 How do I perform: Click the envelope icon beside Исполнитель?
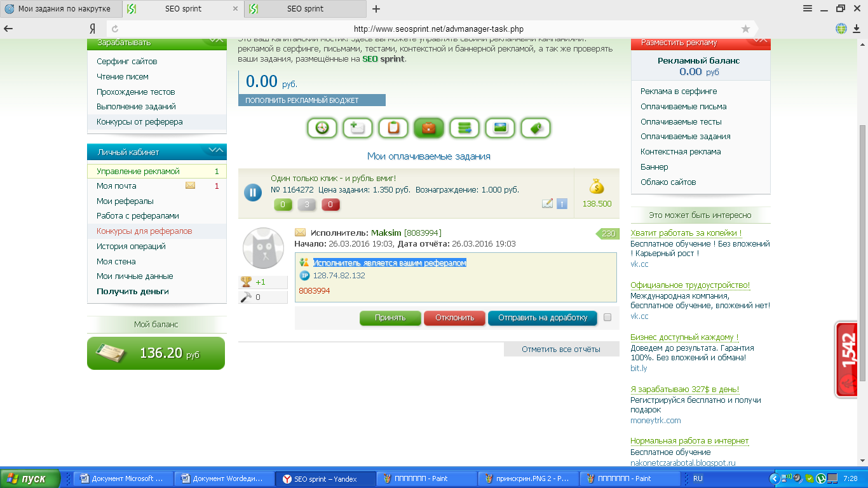[x=300, y=233]
